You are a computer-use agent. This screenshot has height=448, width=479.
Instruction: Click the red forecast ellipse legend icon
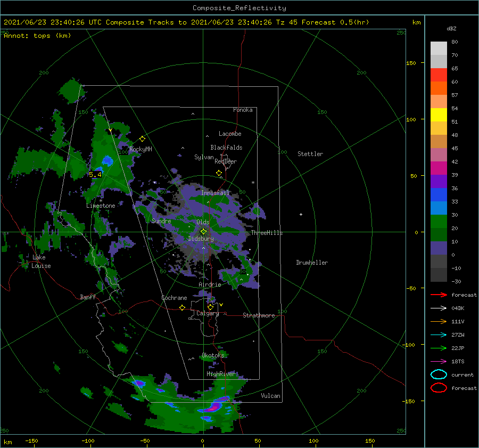pos(439,388)
